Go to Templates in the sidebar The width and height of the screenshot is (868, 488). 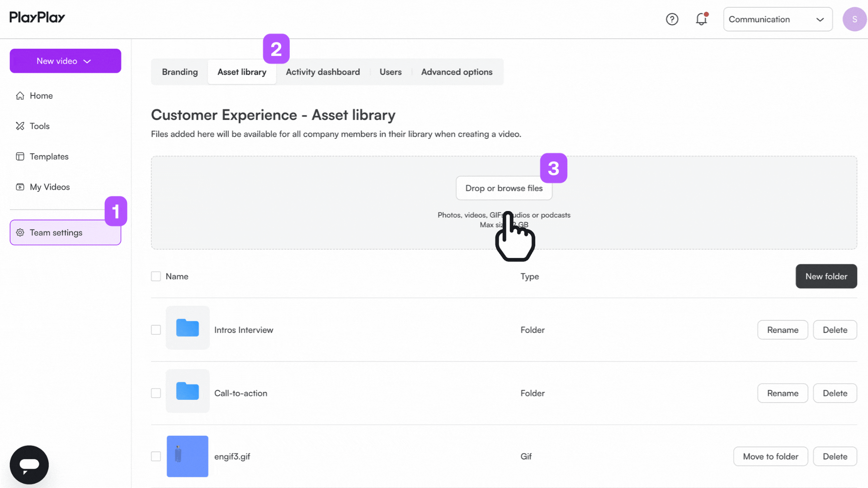tap(49, 156)
